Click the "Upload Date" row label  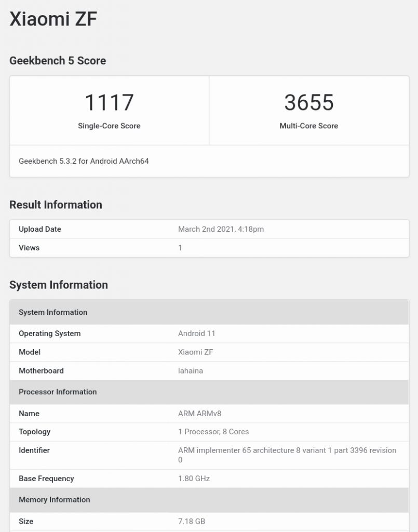40,229
